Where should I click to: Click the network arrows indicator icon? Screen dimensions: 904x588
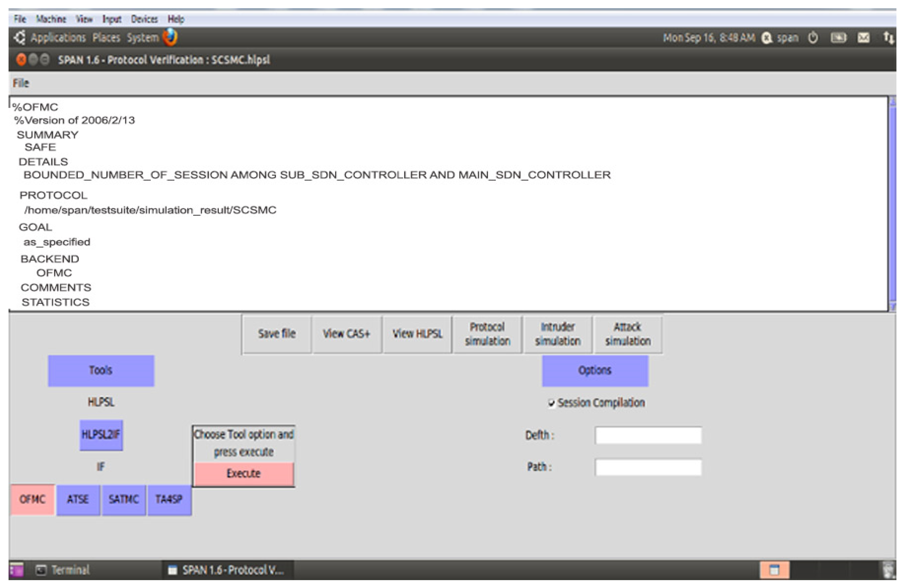click(x=887, y=38)
